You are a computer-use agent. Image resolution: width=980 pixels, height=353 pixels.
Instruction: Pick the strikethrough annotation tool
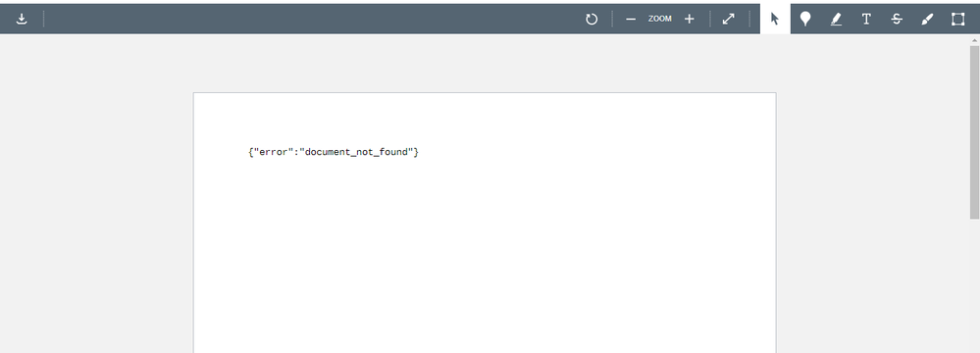pos(897,19)
